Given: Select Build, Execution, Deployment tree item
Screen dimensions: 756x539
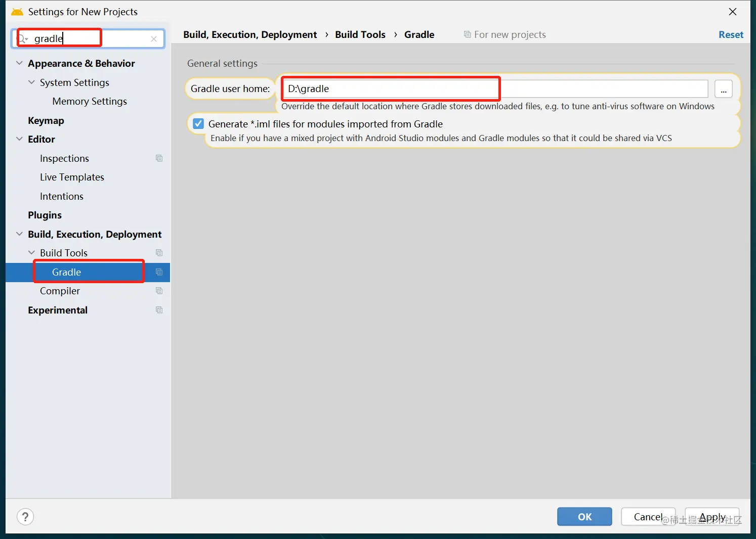Looking at the screenshot, I should click(95, 234).
